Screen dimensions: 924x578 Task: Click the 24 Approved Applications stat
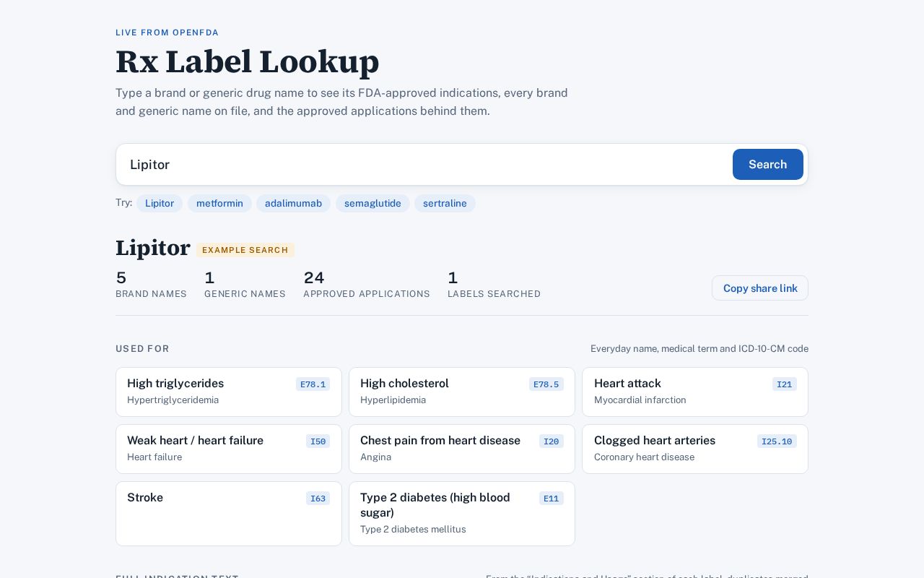(367, 284)
